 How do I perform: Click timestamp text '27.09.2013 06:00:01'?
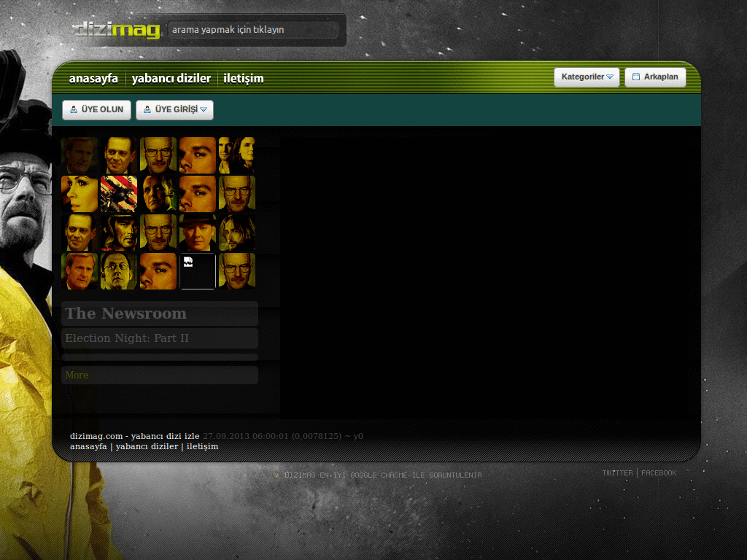click(246, 436)
